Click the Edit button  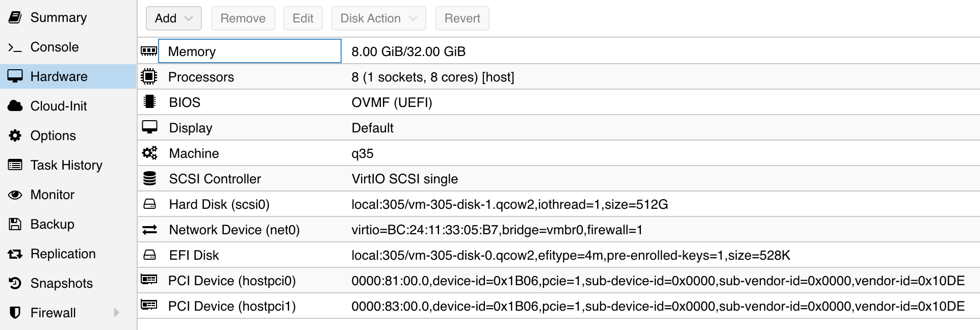click(x=303, y=18)
